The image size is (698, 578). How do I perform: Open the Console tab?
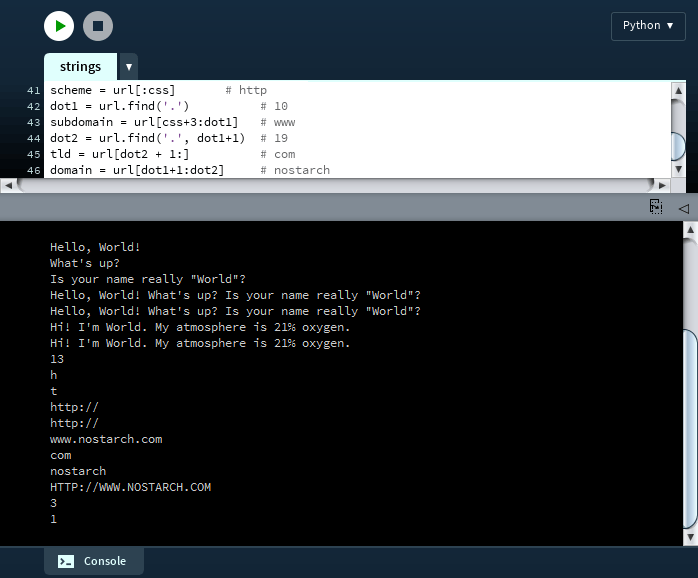(x=93, y=561)
